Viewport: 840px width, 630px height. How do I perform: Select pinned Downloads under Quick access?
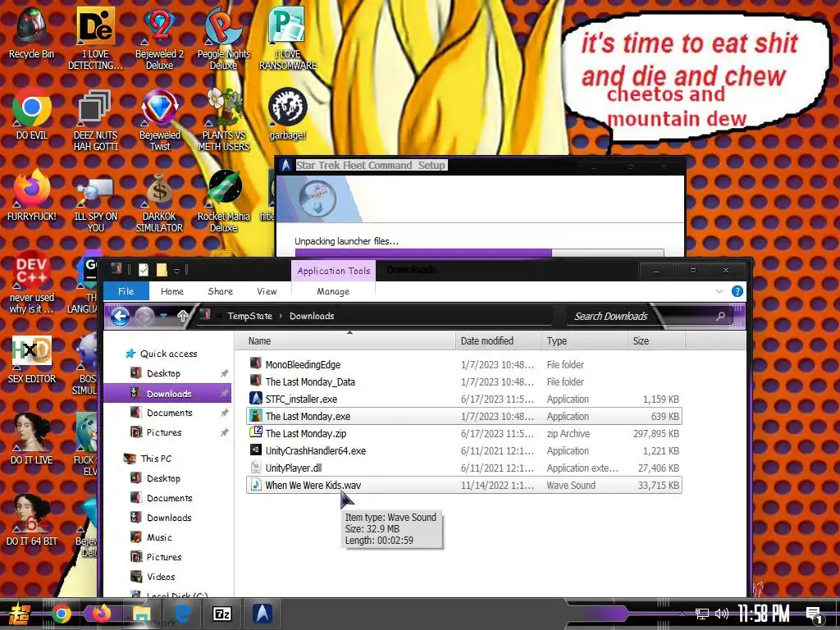[167, 393]
